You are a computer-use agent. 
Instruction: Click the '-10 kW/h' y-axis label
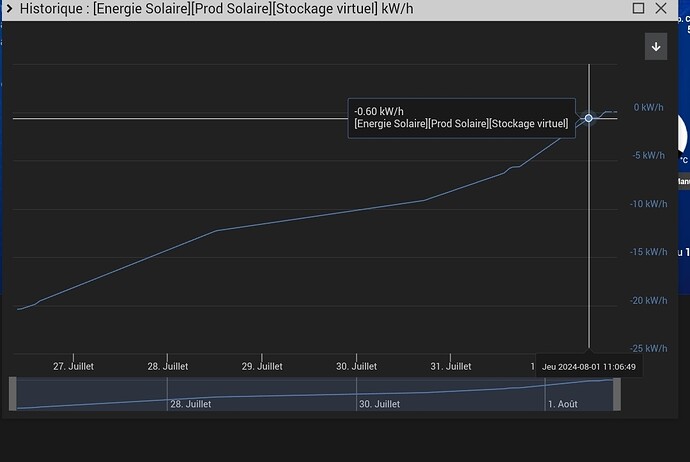click(x=648, y=204)
